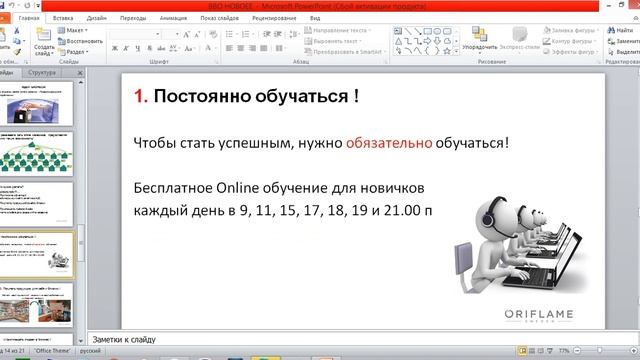Click Найти (Find) in the editing group
The width and height of the screenshot is (640, 360).
tap(620, 30)
